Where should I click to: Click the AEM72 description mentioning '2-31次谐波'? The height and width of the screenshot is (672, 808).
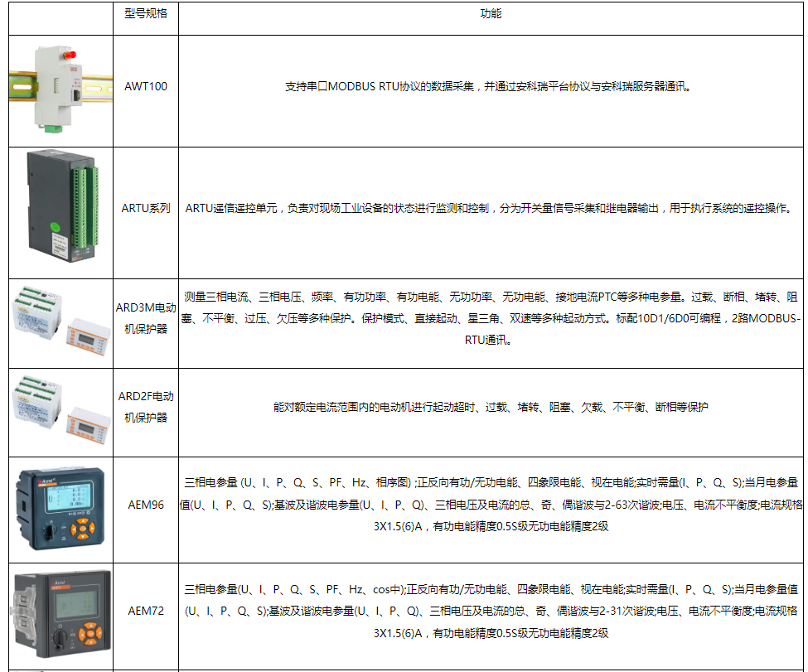tap(491, 611)
